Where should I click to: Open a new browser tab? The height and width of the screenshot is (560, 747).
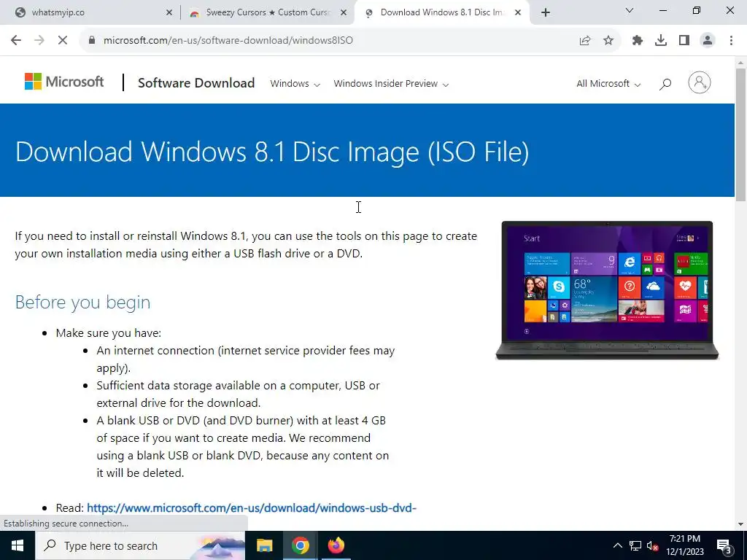[546, 13]
